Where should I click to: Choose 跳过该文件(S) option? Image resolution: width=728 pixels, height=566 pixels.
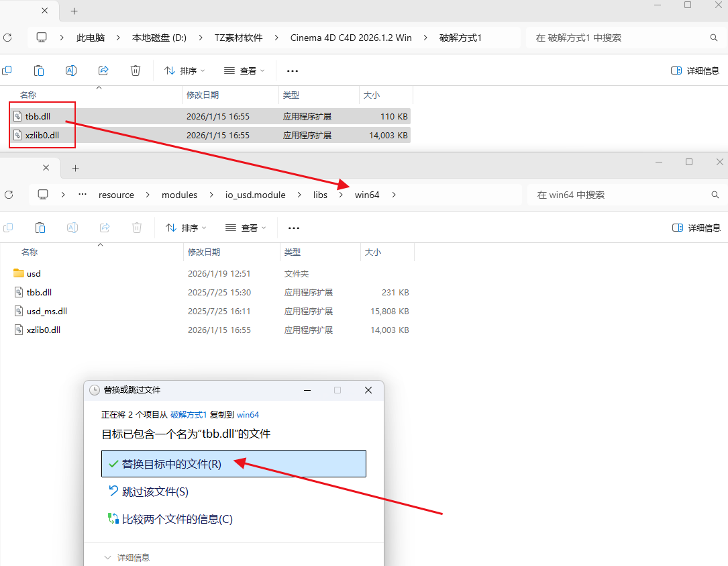[x=155, y=491]
